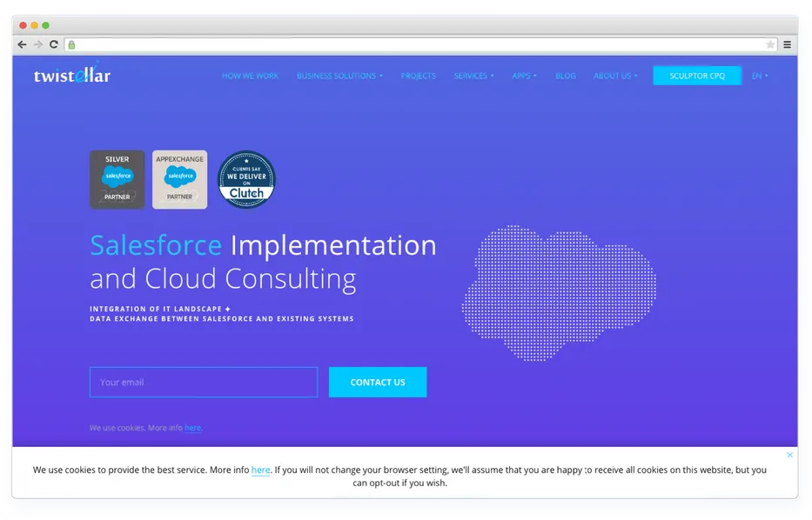Screen dimensions: 812x520
Task: Reload the page with the refresh icon
Action: 54,44
